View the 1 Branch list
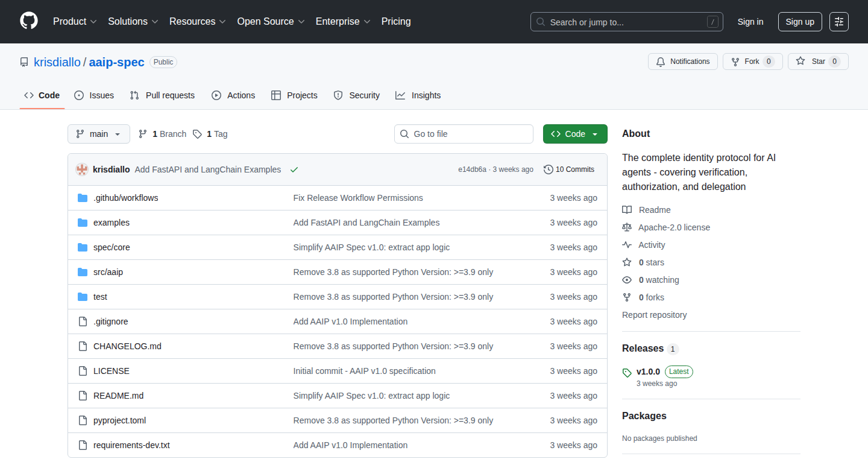The image size is (868, 459). point(163,134)
